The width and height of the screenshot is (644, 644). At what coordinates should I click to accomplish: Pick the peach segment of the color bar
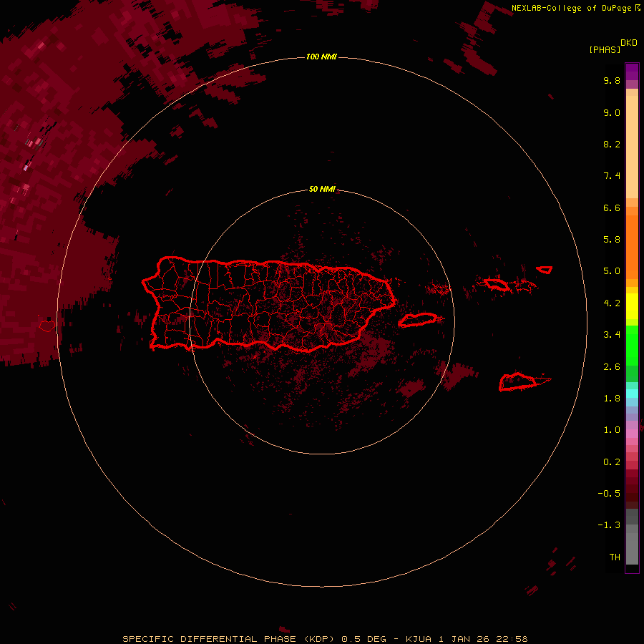[632, 147]
